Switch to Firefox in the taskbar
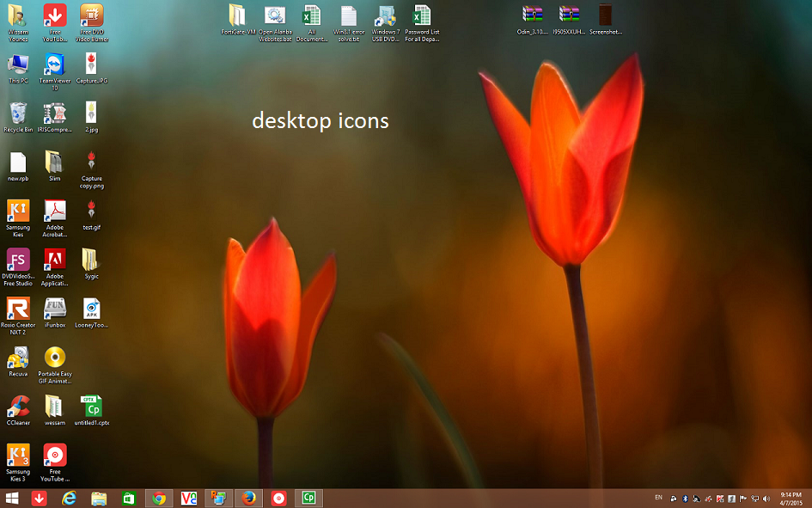Screen dimensions: 812x508 point(248,499)
